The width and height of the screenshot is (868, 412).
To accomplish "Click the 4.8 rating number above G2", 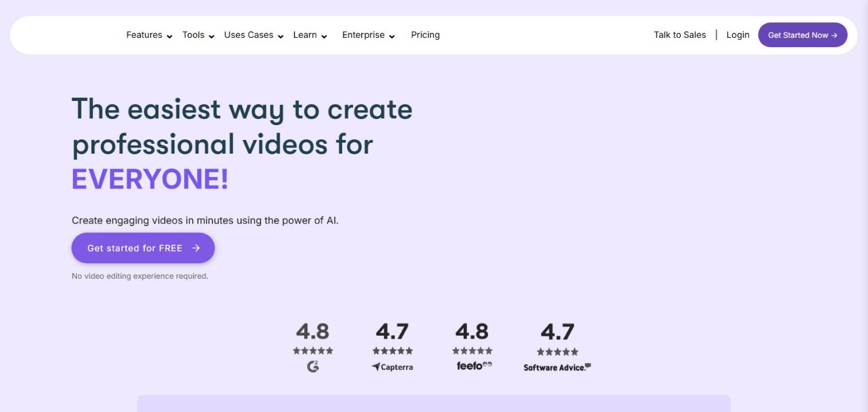I will pyautogui.click(x=312, y=331).
